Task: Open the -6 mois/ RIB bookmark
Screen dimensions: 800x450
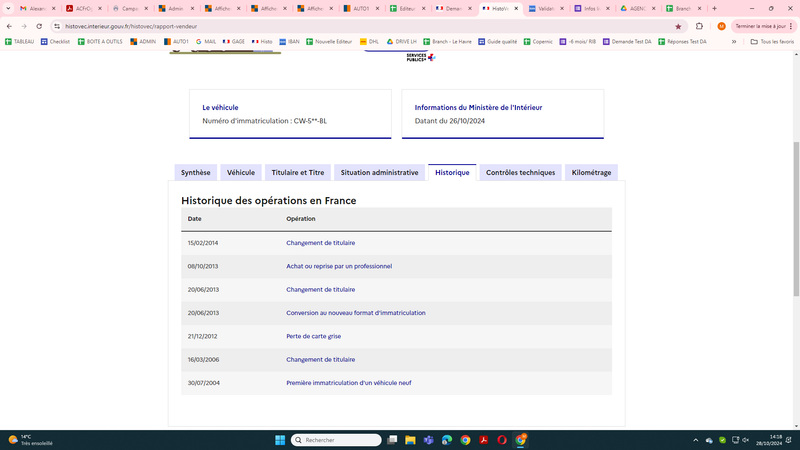Action: click(x=578, y=42)
